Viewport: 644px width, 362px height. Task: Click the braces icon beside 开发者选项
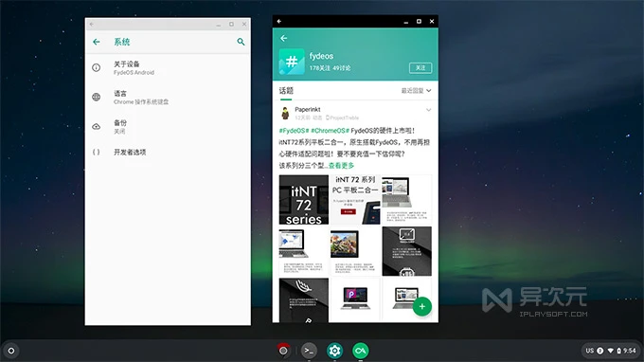[x=96, y=152]
